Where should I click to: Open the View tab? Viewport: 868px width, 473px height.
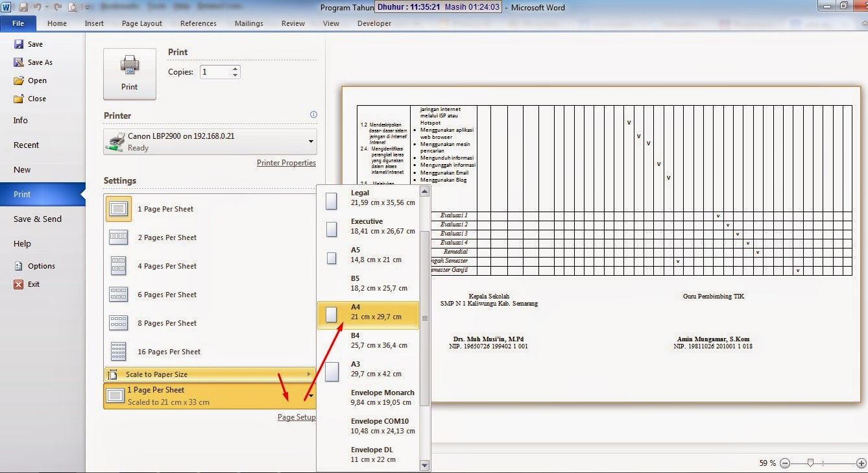coord(331,23)
